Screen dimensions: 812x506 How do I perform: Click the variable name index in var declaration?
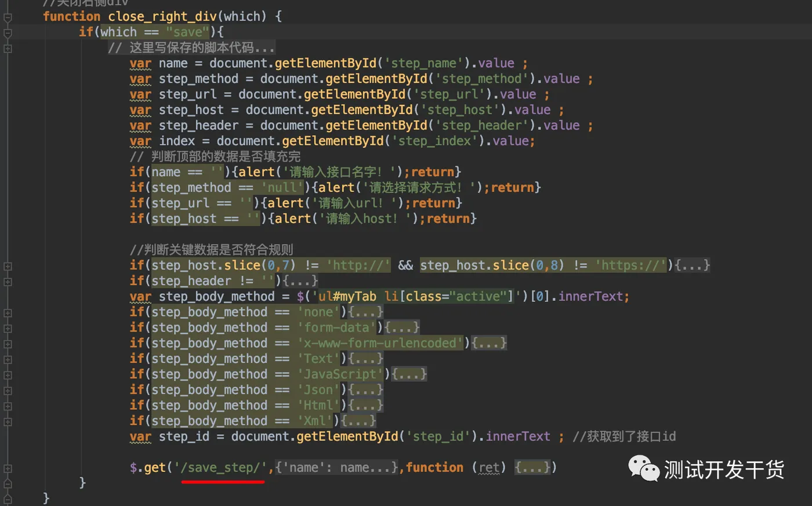[x=177, y=141]
